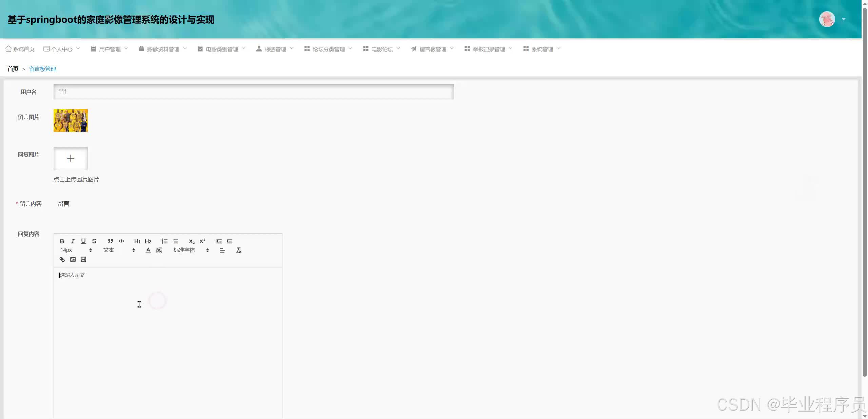Screen dimensions: 868x419
Task: Clear text formatting with Tx icon
Action: click(239, 250)
